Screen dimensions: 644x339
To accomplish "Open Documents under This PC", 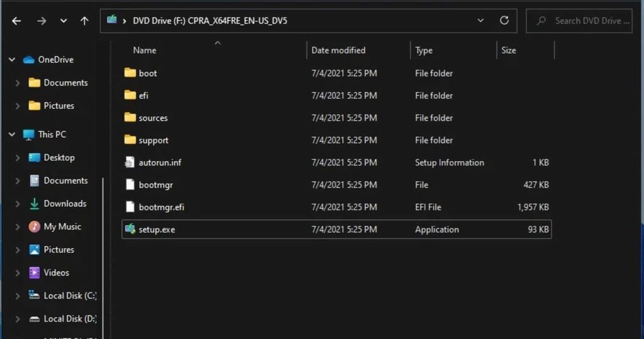I will click(x=65, y=181).
